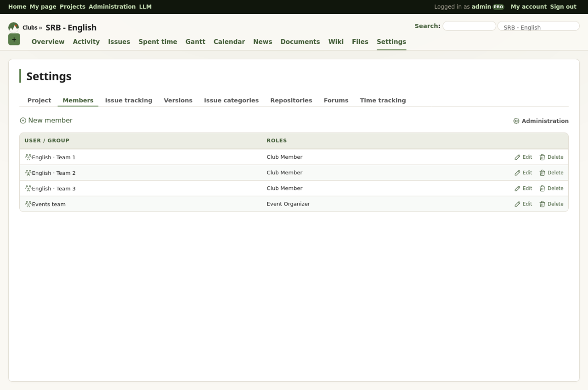Delete English · Team 3 member
This screenshot has width=588, height=390.
pos(551,188)
